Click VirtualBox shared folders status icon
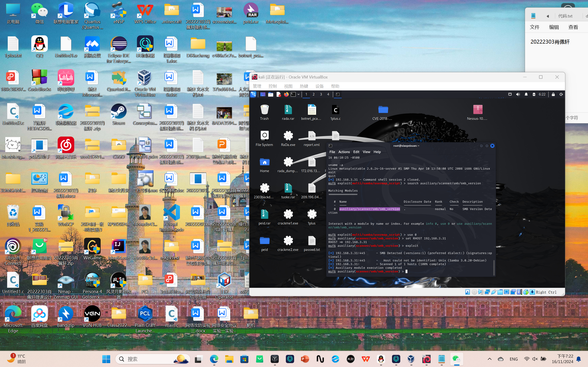Screen dimensions: 588x367 click(x=500, y=292)
